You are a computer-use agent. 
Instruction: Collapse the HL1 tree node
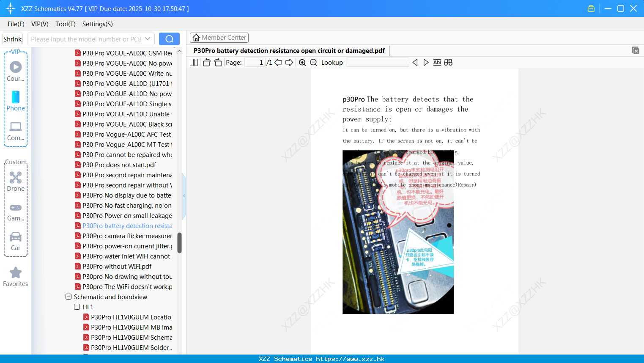click(77, 307)
